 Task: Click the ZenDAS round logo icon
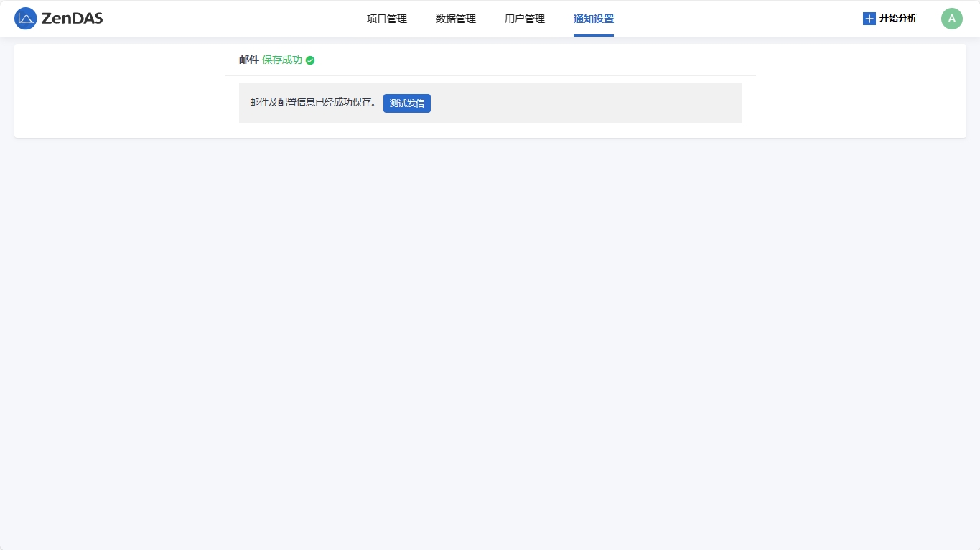coord(25,19)
